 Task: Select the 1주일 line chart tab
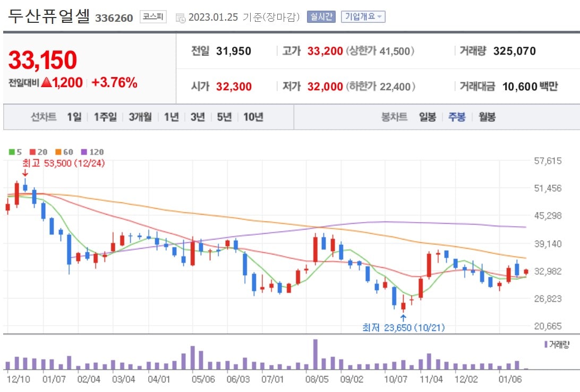click(105, 117)
